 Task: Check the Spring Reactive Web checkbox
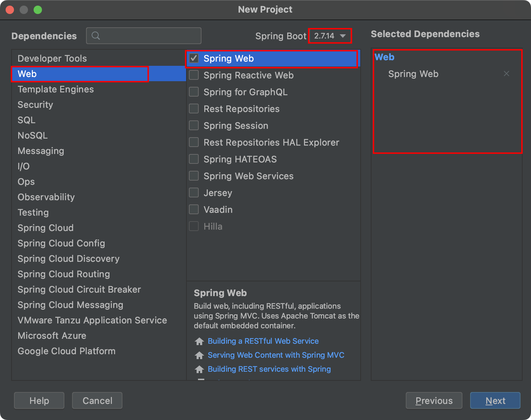coord(194,75)
